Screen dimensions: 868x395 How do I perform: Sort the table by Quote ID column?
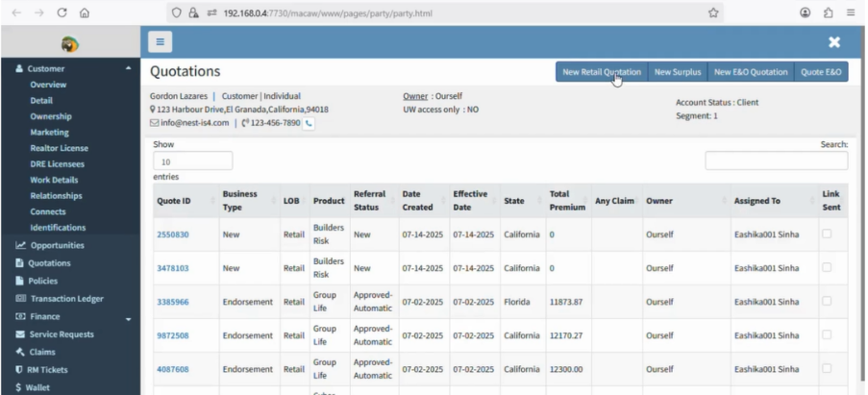coord(183,201)
